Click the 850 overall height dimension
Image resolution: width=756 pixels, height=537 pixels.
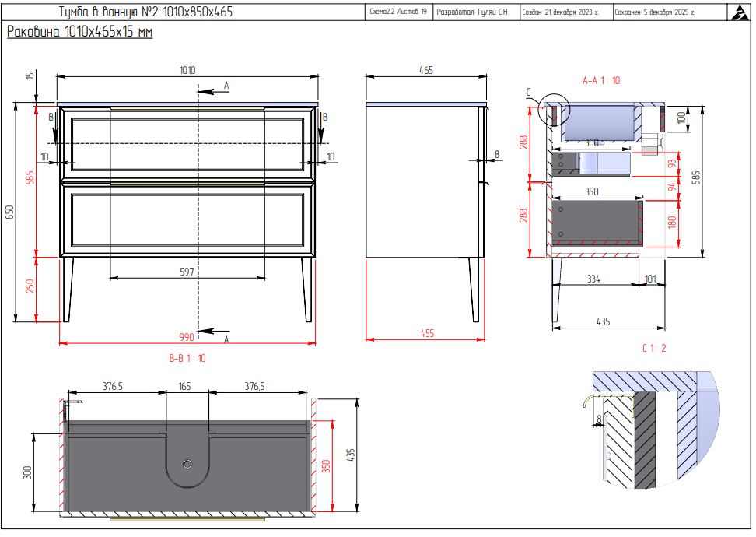tap(9, 212)
